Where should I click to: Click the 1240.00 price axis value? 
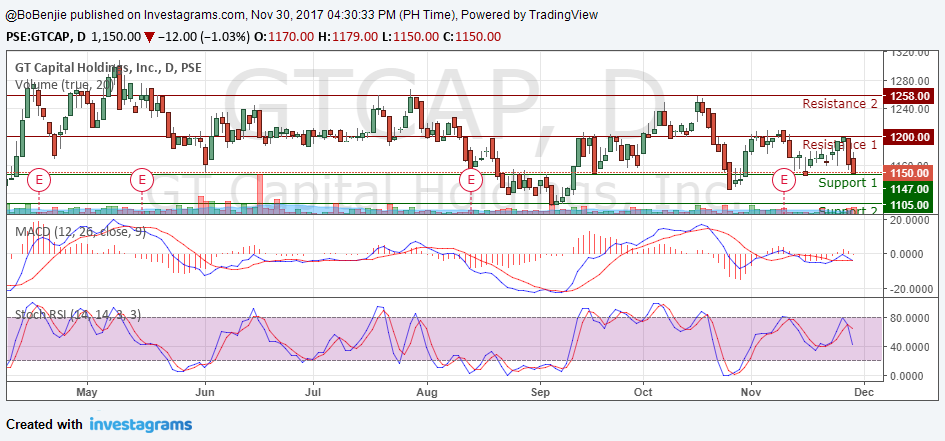pyautogui.click(x=909, y=109)
